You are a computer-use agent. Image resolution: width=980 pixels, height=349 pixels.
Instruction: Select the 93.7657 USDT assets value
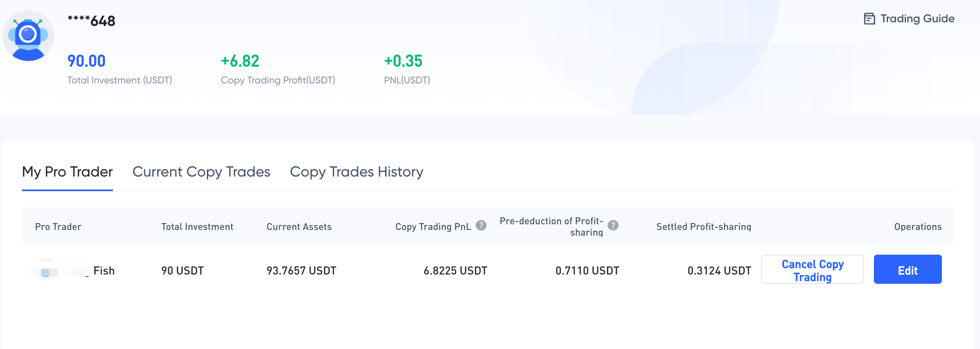tap(301, 270)
